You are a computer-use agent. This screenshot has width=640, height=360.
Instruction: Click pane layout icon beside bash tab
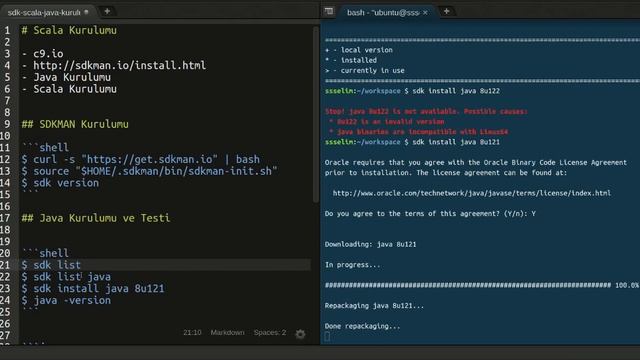point(329,11)
